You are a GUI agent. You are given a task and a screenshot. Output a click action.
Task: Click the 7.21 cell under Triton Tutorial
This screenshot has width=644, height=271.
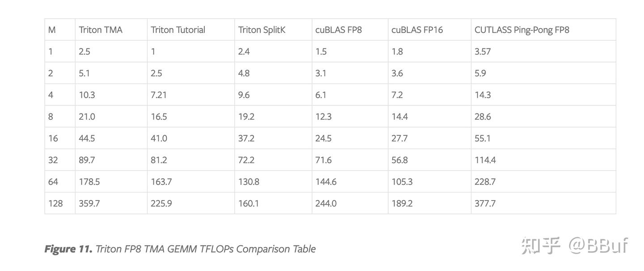159,95
